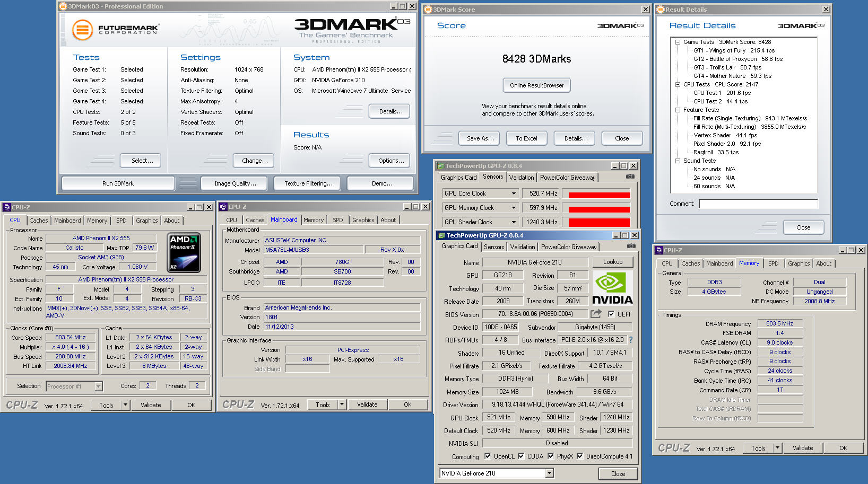Click the screenshot camera icon in GPU-Z Sensors window
Screen dimensions: 868x484
630,177
